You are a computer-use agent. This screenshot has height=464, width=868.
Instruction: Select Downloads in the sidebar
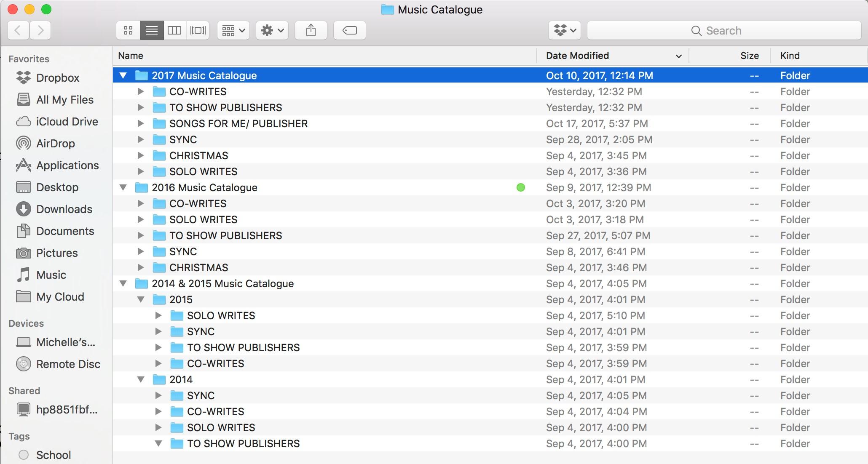(64, 209)
